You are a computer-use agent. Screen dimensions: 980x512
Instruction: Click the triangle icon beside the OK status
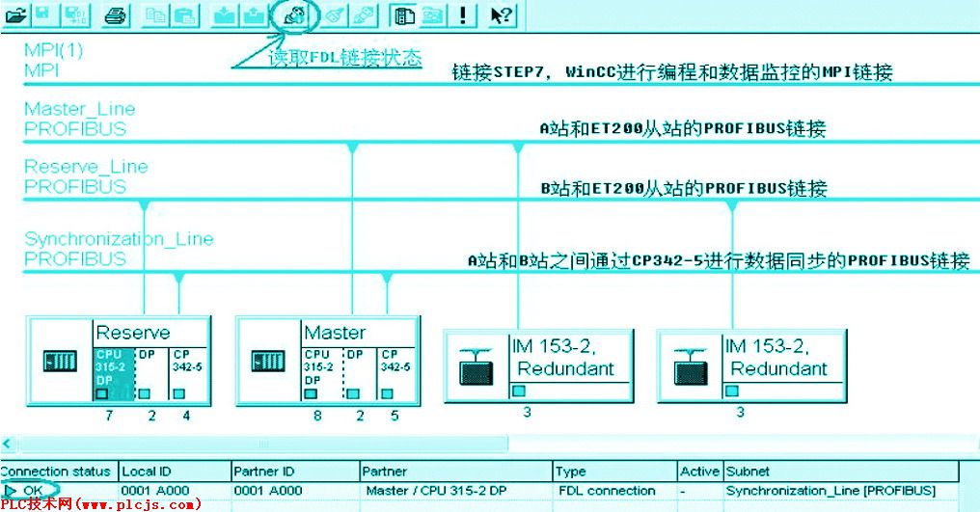pos(10,491)
